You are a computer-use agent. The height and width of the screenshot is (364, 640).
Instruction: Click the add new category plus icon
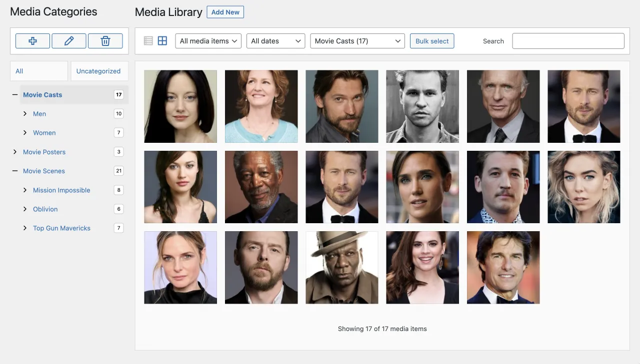pyautogui.click(x=32, y=41)
